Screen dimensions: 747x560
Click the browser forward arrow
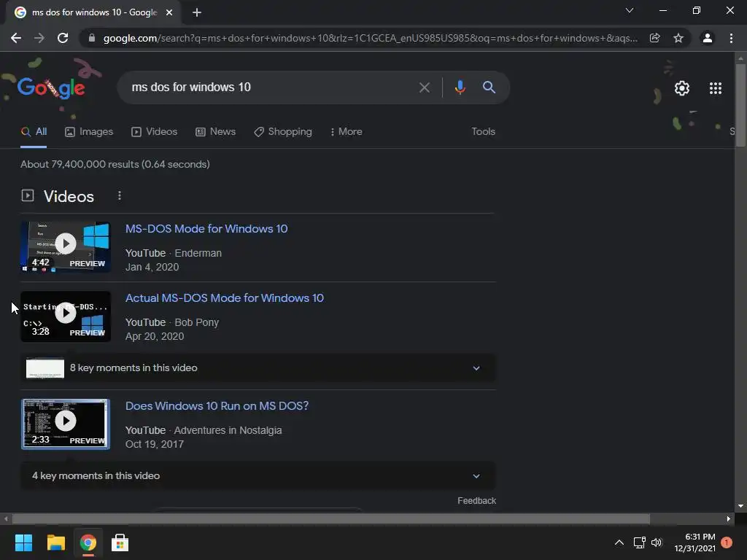[39, 38]
